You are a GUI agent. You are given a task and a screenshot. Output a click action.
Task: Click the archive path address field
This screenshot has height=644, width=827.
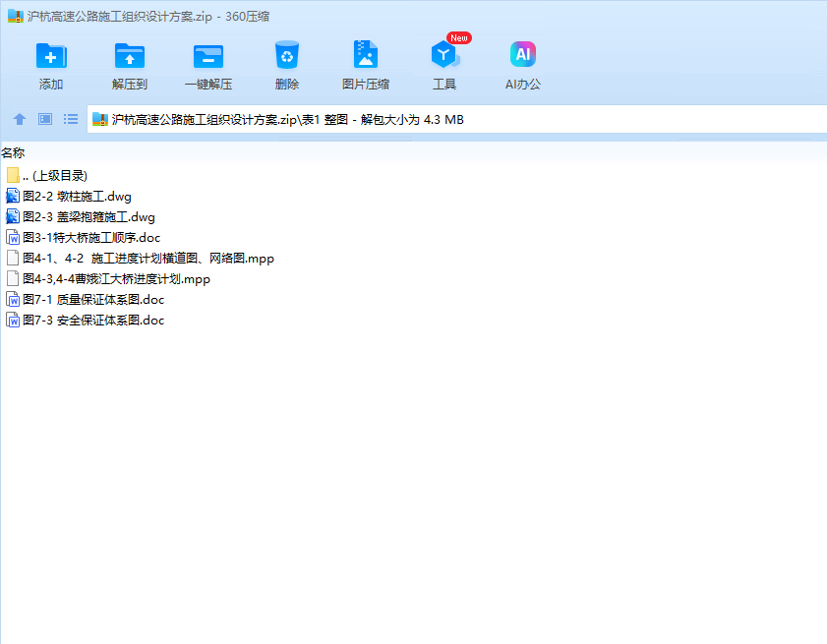[x=456, y=119]
